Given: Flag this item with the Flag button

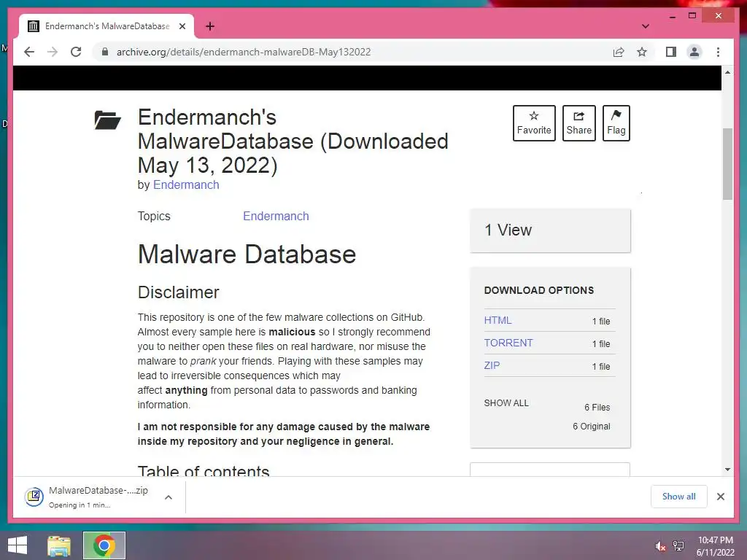Looking at the screenshot, I should tap(616, 122).
